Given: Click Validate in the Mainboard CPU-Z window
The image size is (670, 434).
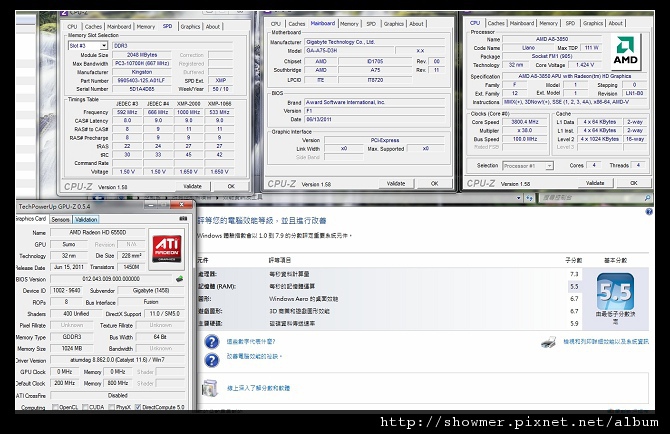Looking at the screenshot, I should coord(396,184).
